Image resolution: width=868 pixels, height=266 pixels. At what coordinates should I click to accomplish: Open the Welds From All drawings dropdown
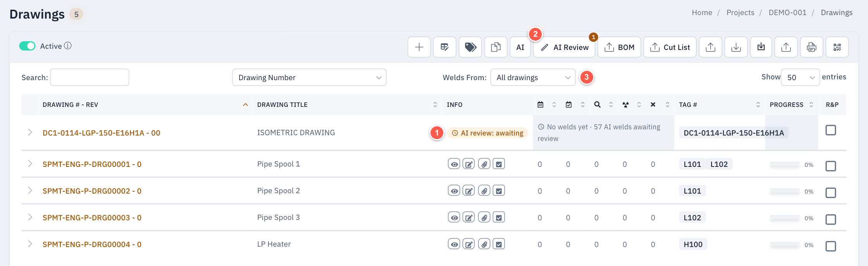(x=533, y=77)
